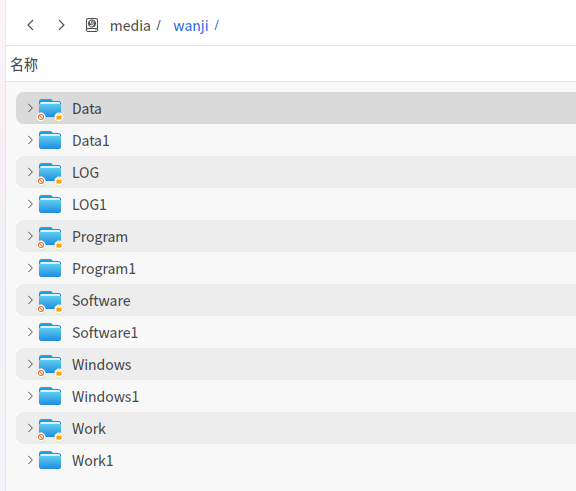Screen dimensions: 576x491
Task: Select the Program1 folder name
Action: [104, 269]
